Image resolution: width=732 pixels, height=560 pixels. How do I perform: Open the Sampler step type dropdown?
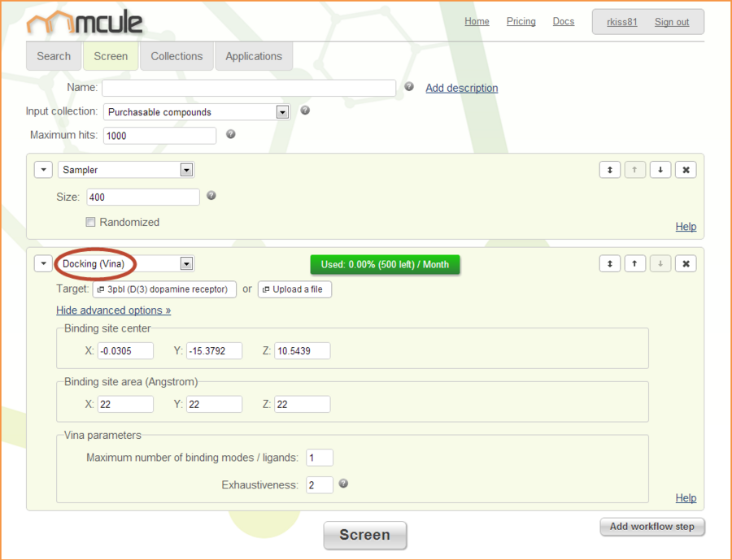click(x=186, y=170)
